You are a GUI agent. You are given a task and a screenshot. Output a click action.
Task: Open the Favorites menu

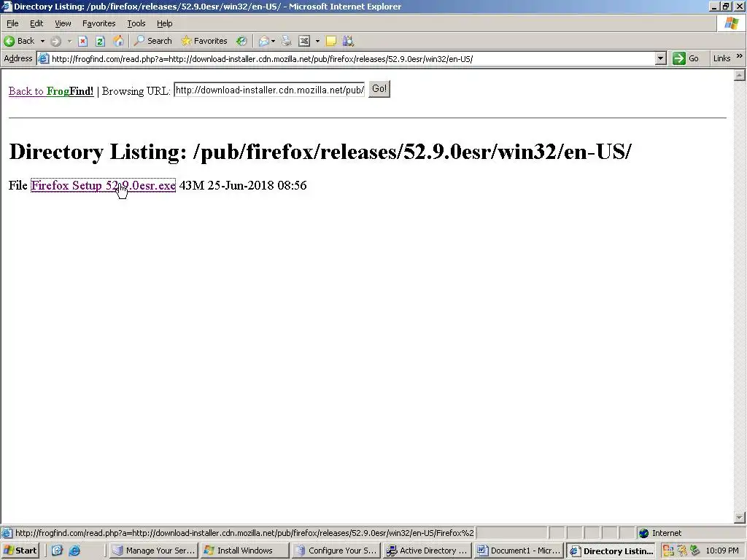(x=98, y=23)
